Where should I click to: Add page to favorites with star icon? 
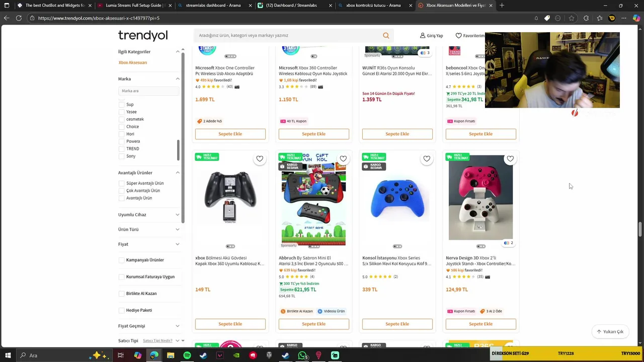(x=572, y=18)
